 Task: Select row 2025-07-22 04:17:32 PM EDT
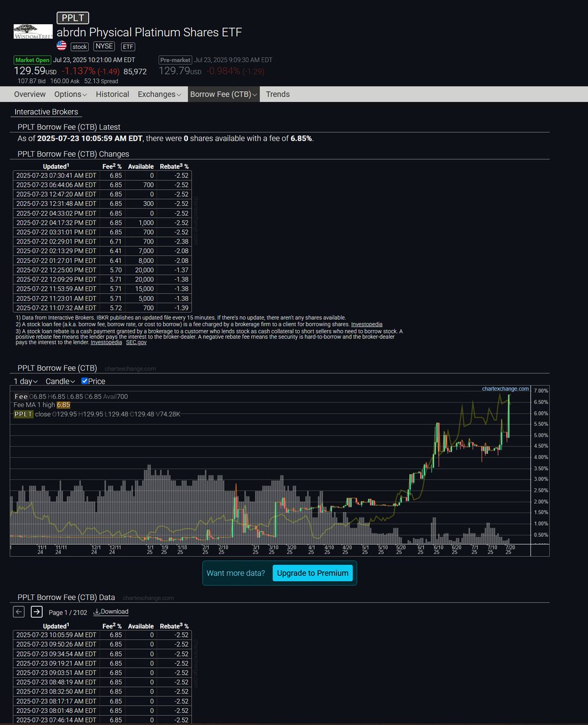[x=103, y=223]
